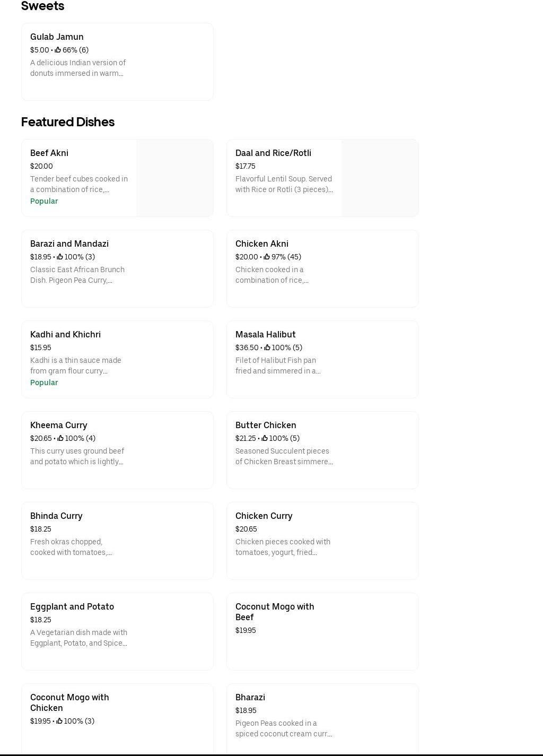Click the Featured Dishes section heading

68,122
